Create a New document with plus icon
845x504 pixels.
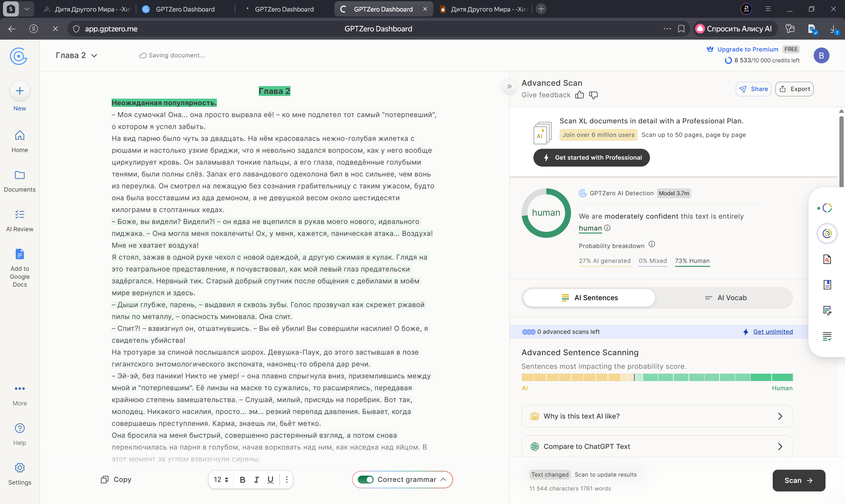click(20, 91)
